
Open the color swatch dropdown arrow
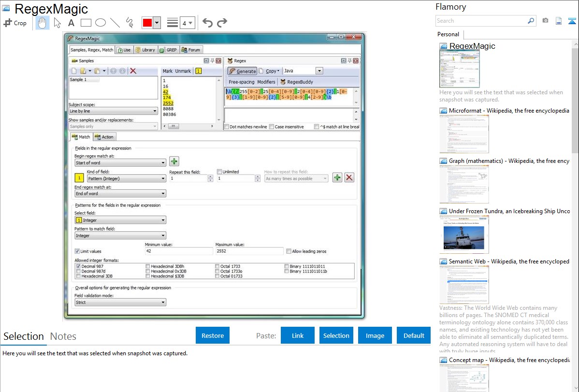click(x=157, y=23)
